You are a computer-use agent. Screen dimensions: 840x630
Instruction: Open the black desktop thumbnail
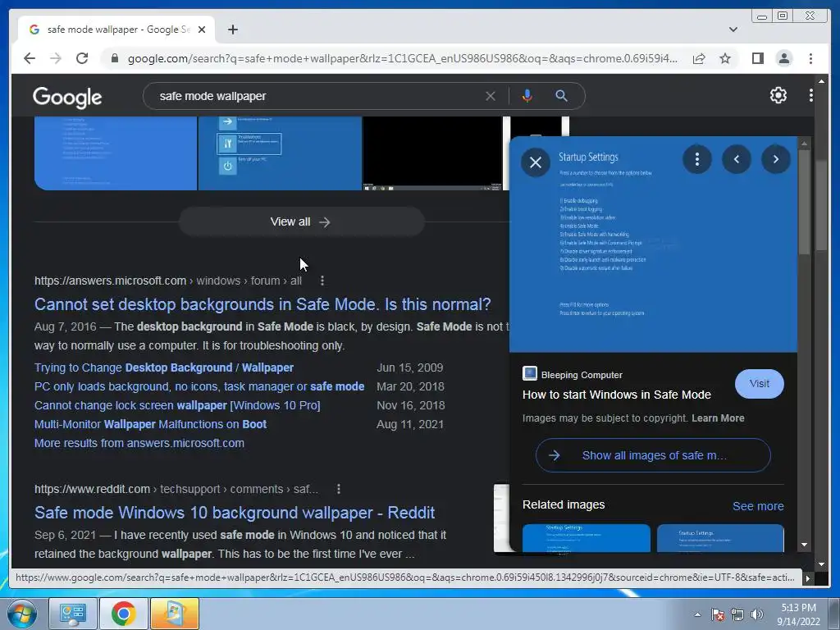coord(432,153)
